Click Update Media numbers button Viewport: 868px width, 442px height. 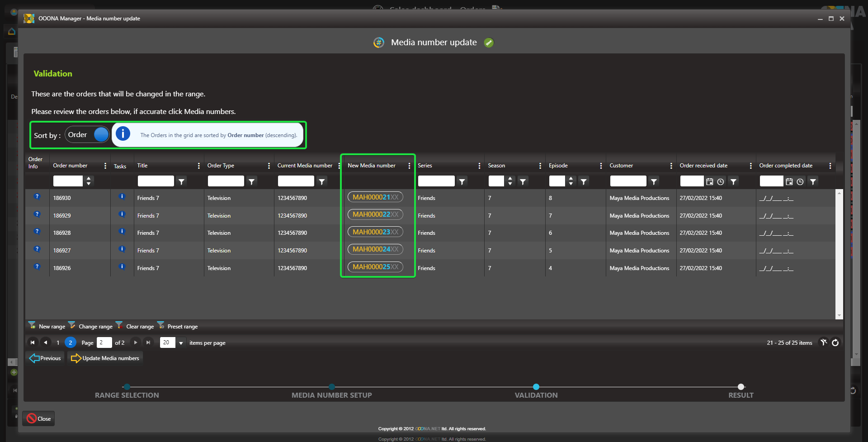[x=105, y=358]
